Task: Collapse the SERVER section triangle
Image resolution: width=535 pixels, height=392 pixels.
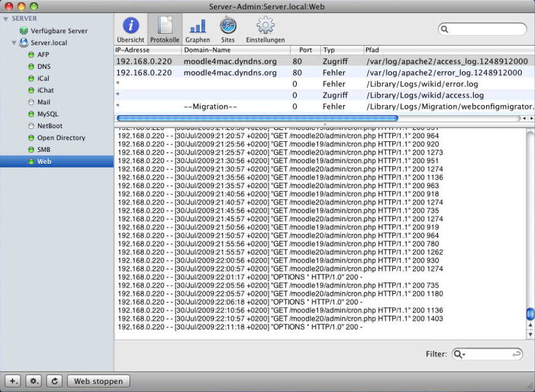Action: pyautogui.click(x=6, y=19)
